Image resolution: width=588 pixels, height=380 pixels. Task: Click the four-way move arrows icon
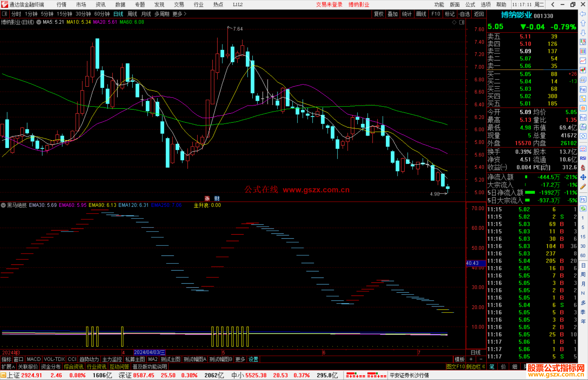[583, 177]
